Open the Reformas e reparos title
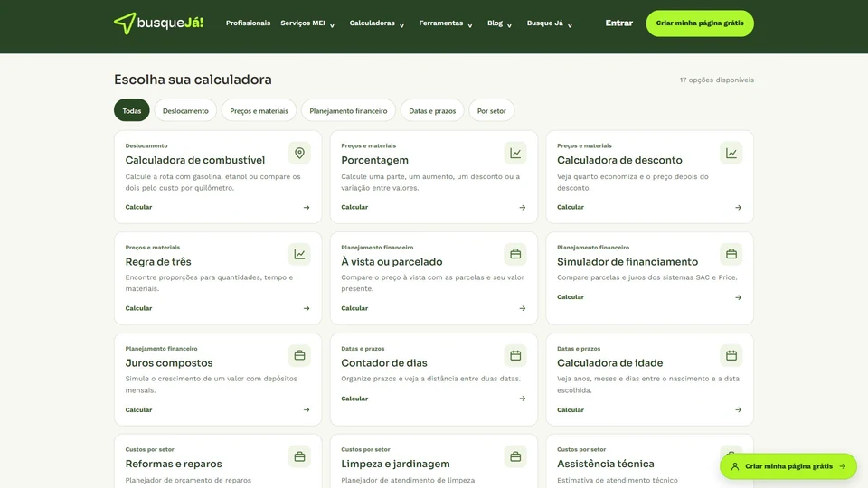This screenshot has height=488, width=868. (174, 464)
